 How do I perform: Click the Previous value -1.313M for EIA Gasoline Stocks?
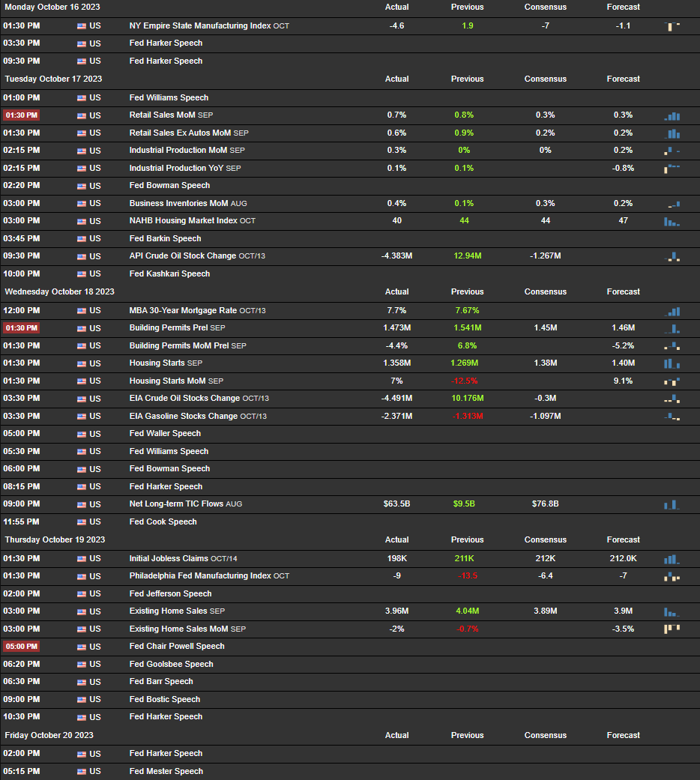[x=467, y=416]
